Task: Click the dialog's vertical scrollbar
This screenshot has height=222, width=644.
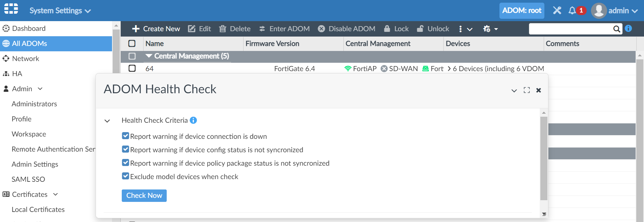Action: (544, 158)
